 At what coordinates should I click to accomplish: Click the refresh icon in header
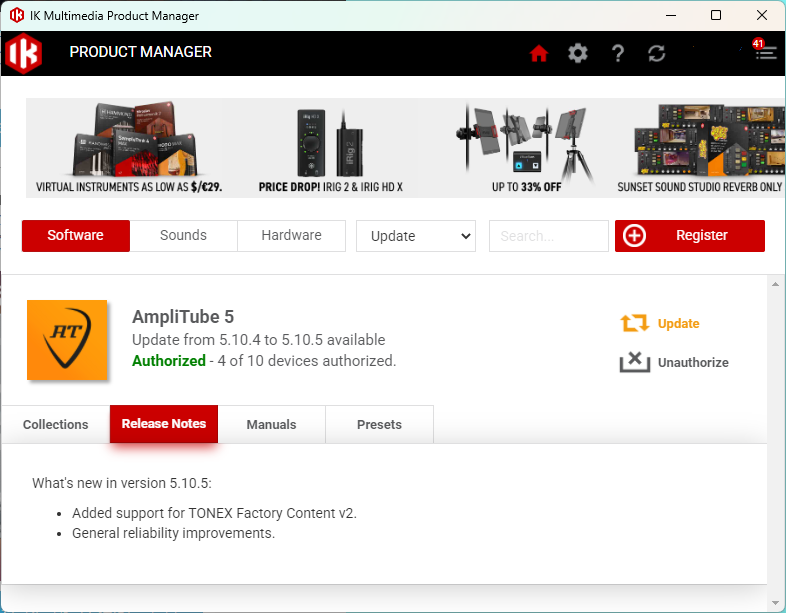[x=656, y=53]
